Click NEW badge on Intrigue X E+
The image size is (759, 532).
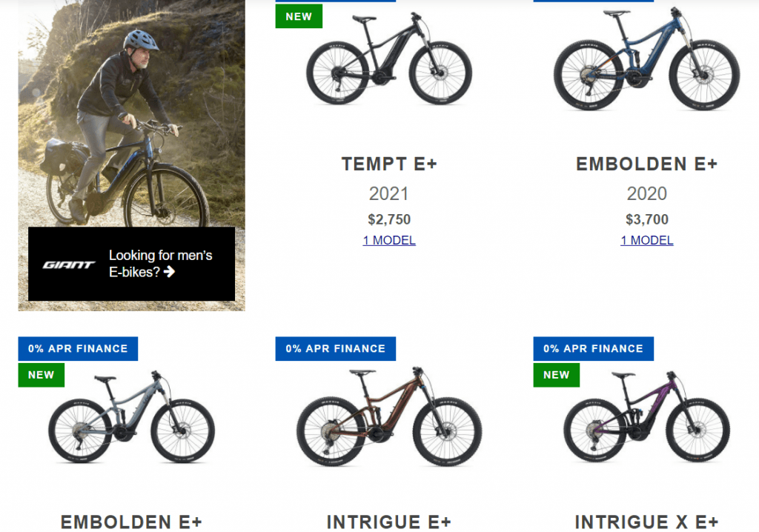(x=556, y=375)
